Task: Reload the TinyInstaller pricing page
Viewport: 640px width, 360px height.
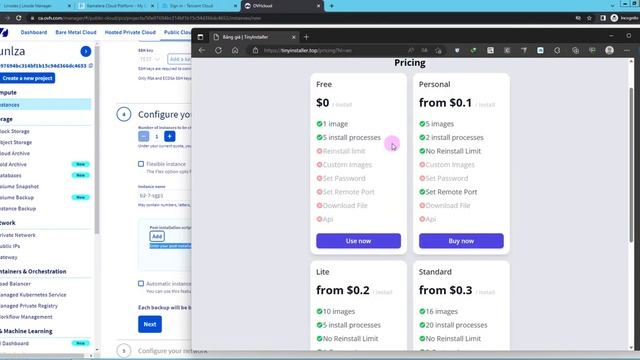Action: click(x=218, y=50)
